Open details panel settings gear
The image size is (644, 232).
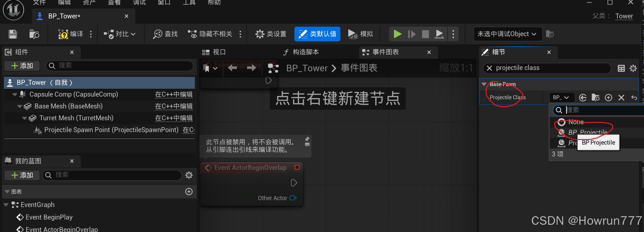633,68
